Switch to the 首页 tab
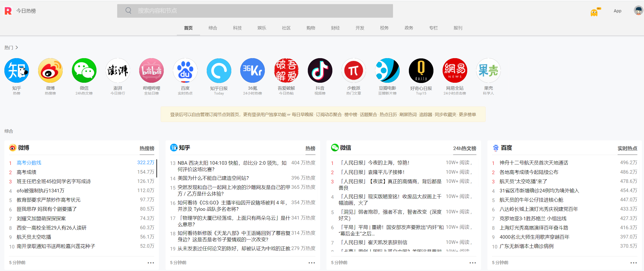Screen dimensions: 644x271 click(188, 28)
